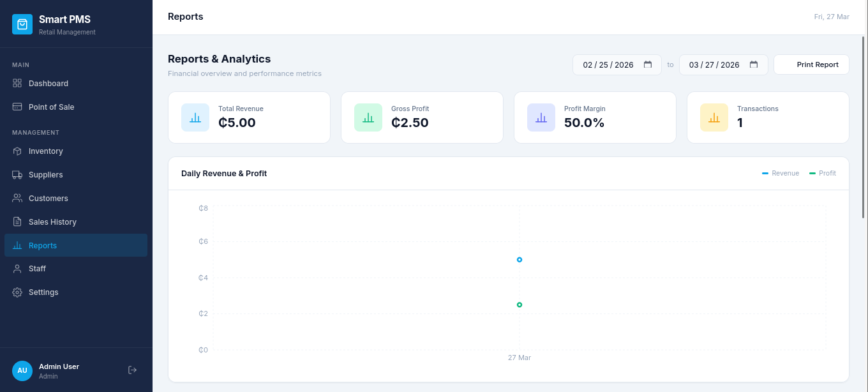Toggle the Revenue series in the chart legend
Image resolution: width=868 pixels, height=392 pixels.
tap(780, 173)
